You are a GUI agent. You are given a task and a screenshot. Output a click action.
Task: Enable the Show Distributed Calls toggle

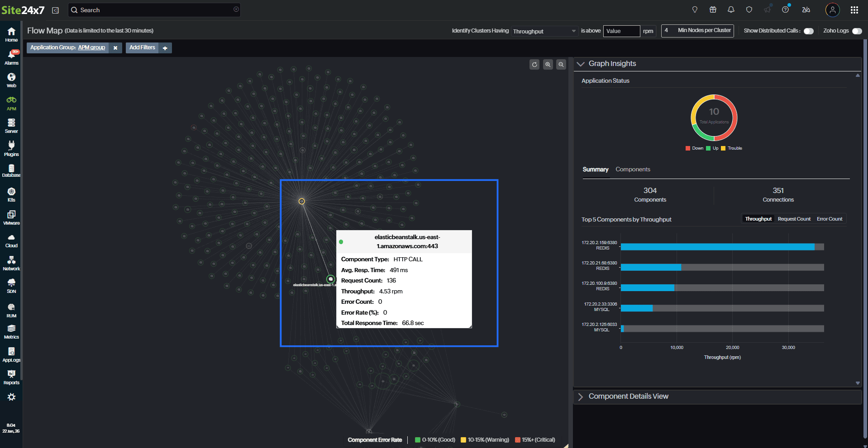click(809, 31)
